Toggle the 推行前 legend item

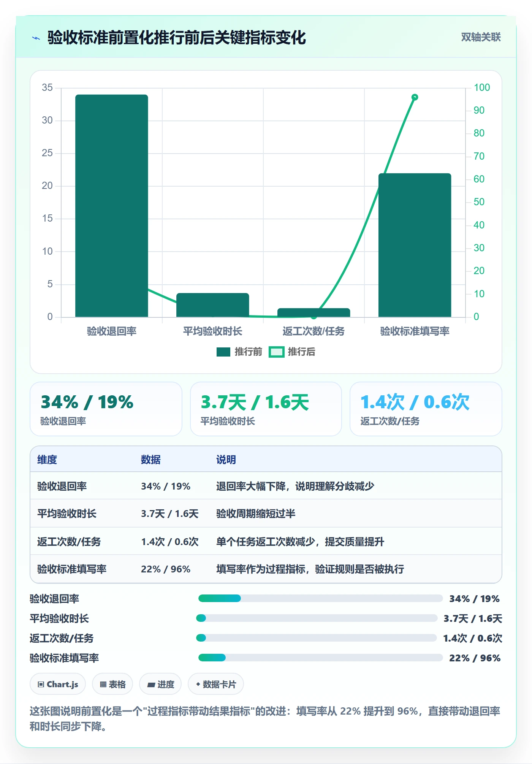[239, 352]
